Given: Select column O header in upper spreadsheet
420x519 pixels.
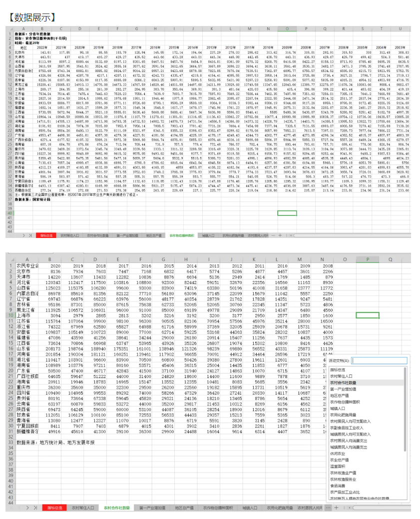Looking at the screenshot, I should 287,29.
